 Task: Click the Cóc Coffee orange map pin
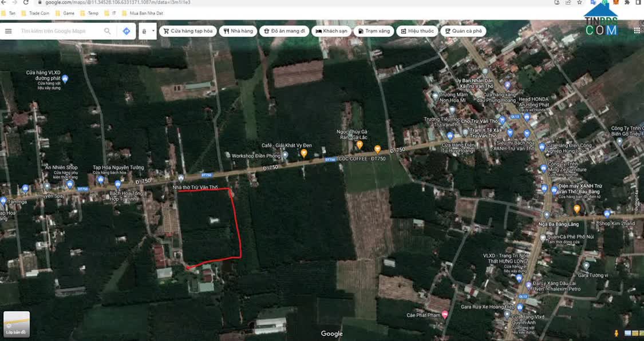[377, 149]
